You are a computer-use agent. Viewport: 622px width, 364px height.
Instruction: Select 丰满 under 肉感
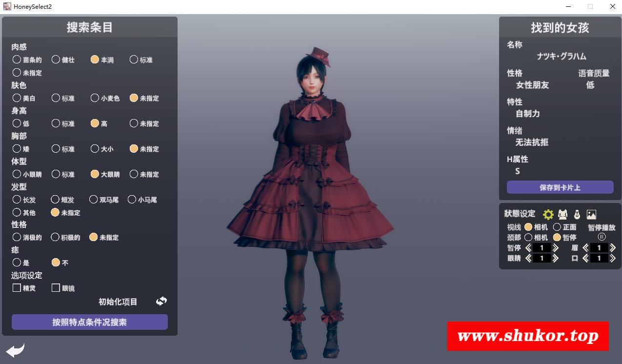click(95, 60)
